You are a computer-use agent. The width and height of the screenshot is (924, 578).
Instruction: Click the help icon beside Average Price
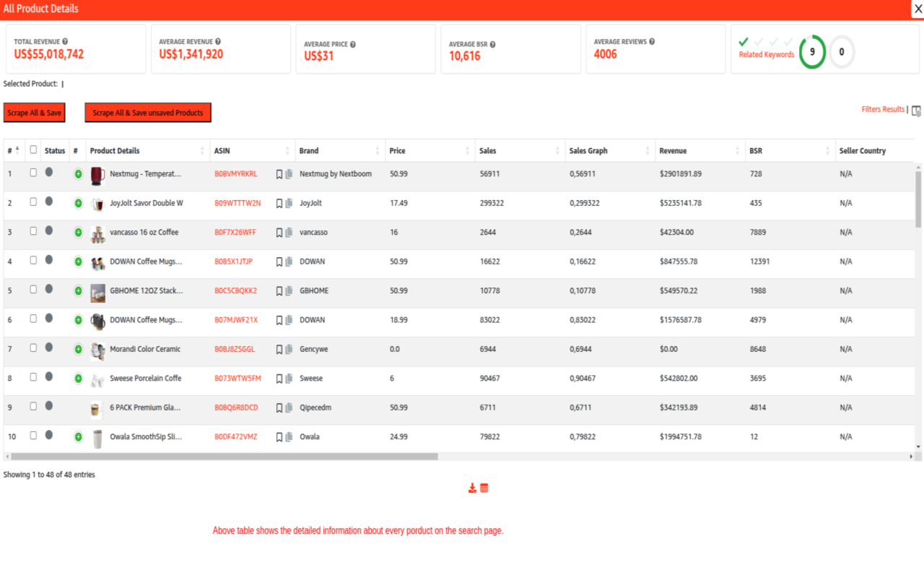pyautogui.click(x=353, y=44)
